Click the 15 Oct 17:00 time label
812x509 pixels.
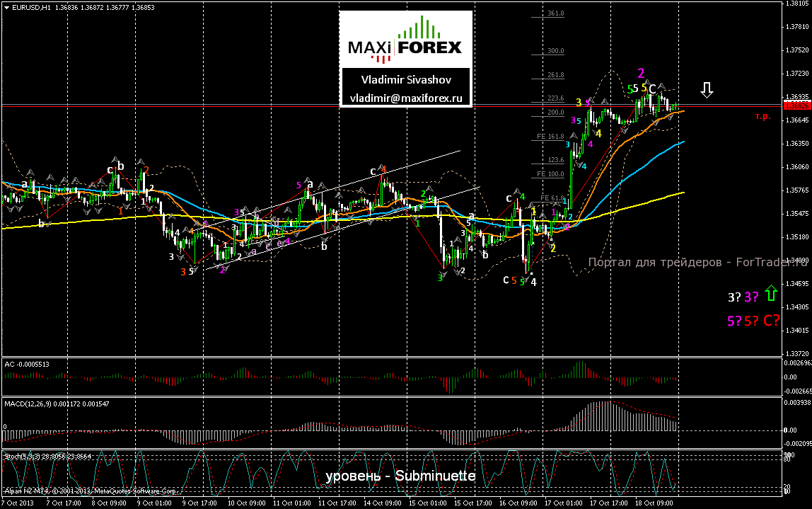(472, 503)
